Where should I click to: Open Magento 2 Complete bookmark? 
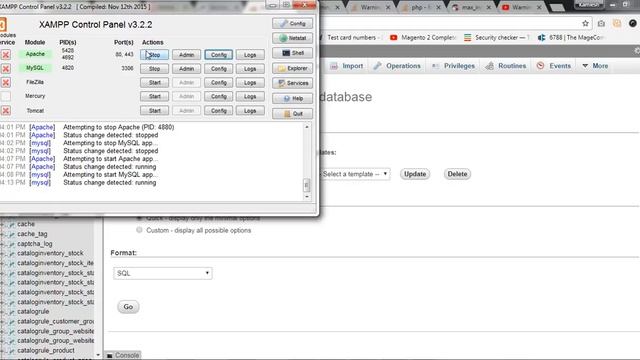tap(422, 38)
